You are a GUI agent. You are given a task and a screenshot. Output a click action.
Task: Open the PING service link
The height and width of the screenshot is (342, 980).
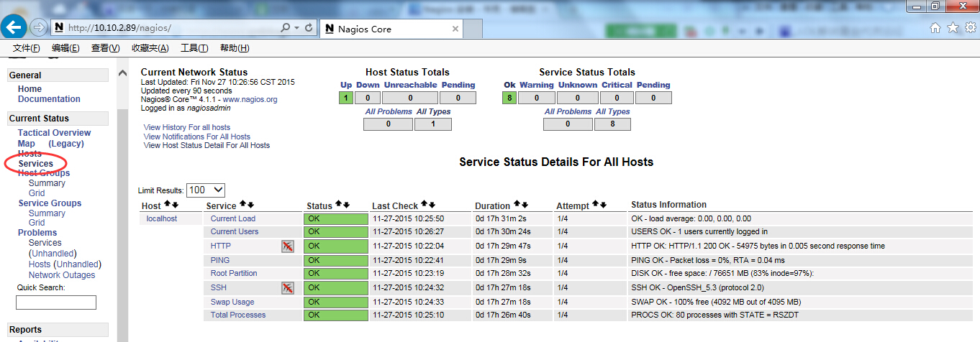220,260
